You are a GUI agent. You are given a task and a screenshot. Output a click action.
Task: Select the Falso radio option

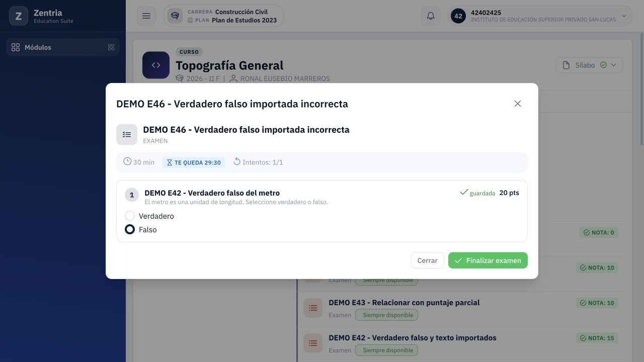[x=130, y=230]
